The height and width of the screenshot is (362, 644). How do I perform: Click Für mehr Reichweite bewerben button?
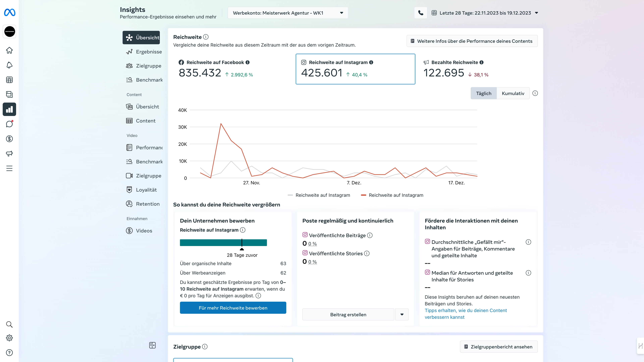pyautogui.click(x=233, y=308)
